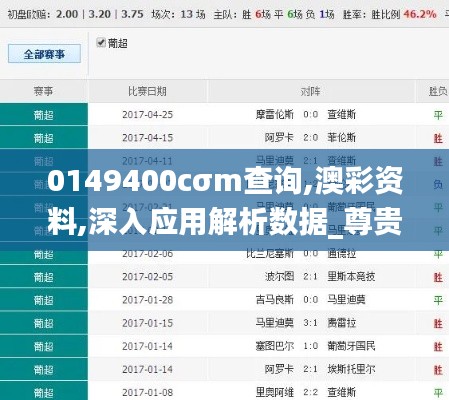Click 查维斯 in the 2017-04-25 match
Viewport: 449px width, 400px height.
pos(342,115)
